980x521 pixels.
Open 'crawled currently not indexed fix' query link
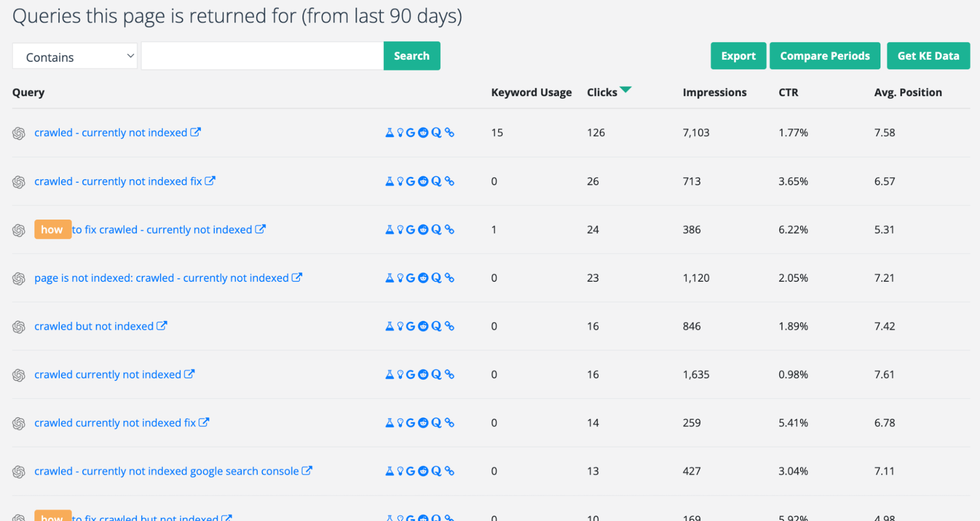click(115, 423)
